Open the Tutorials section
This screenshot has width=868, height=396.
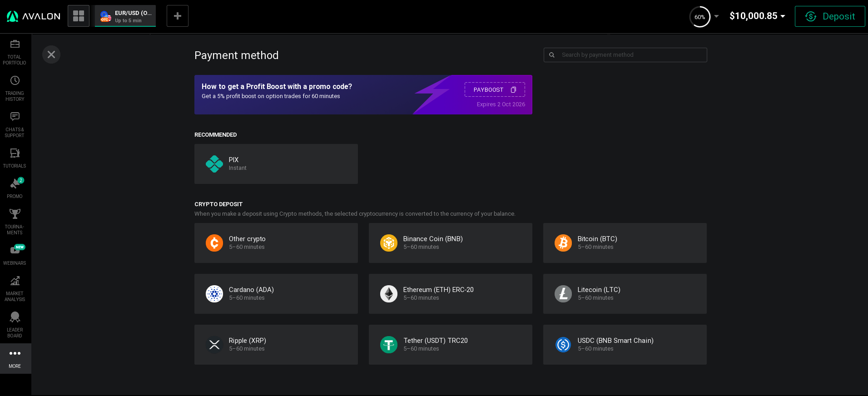[15, 158]
